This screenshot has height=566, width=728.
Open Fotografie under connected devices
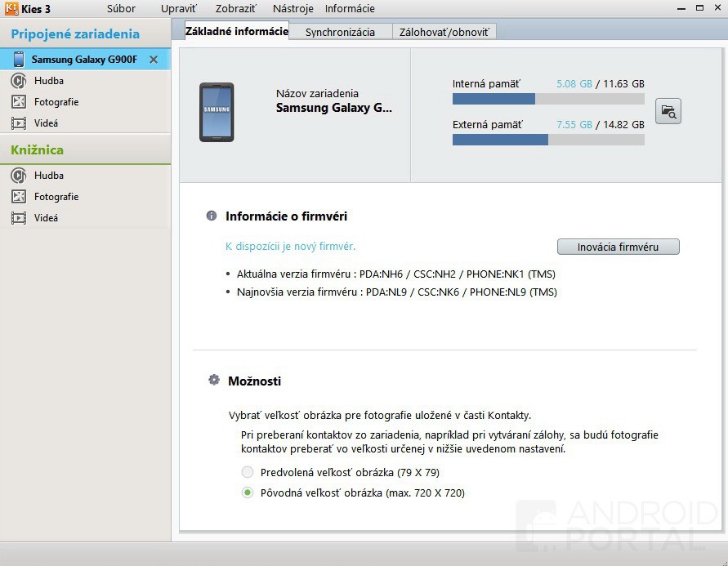pyautogui.click(x=56, y=102)
